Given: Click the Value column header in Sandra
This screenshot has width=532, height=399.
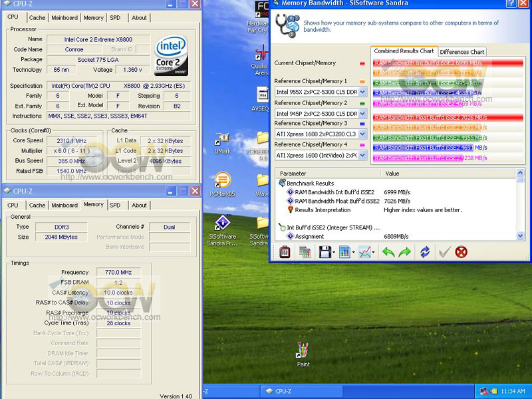Looking at the screenshot, I should pos(448,174).
